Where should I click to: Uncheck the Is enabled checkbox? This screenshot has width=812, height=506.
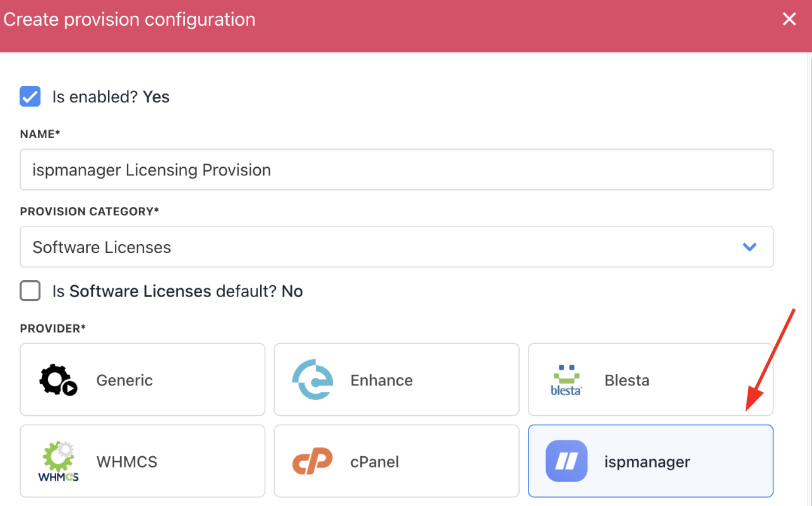point(30,97)
